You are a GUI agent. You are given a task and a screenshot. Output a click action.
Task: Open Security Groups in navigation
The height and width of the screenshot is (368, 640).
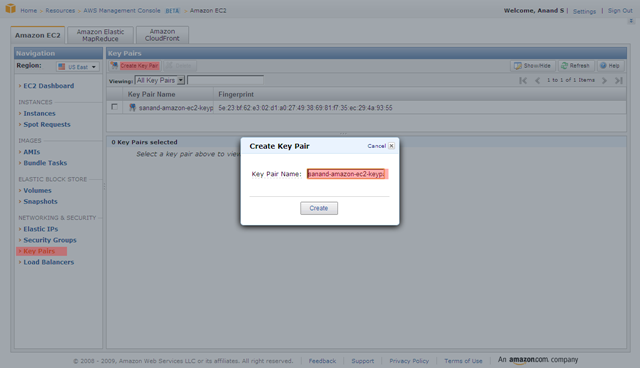pyautogui.click(x=50, y=240)
